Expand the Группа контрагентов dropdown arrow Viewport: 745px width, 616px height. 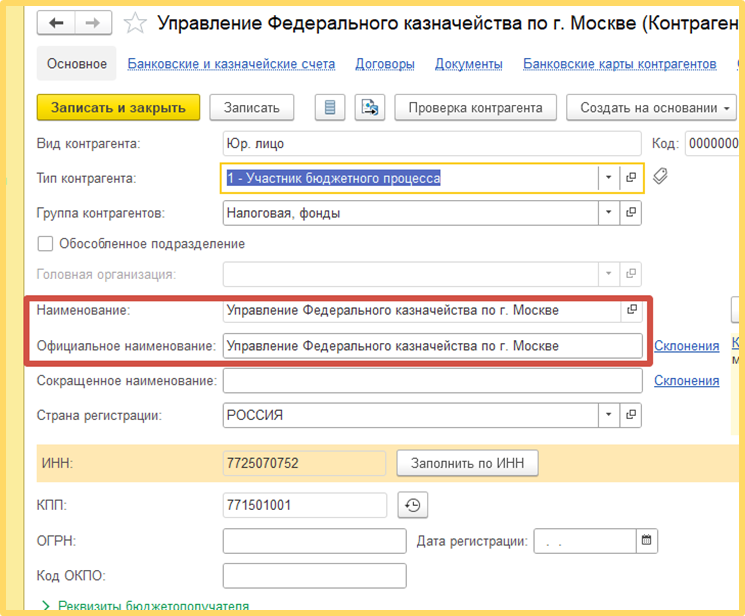(609, 212)
